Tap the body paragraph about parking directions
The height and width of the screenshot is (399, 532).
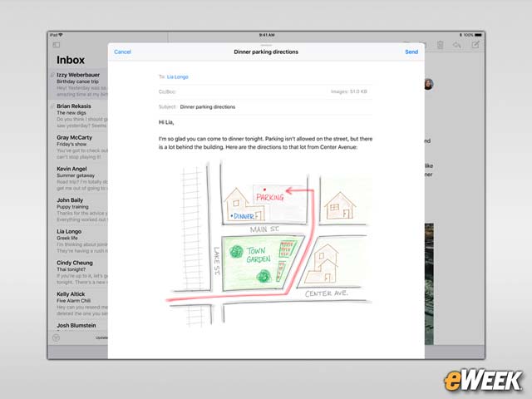point(265,143)
